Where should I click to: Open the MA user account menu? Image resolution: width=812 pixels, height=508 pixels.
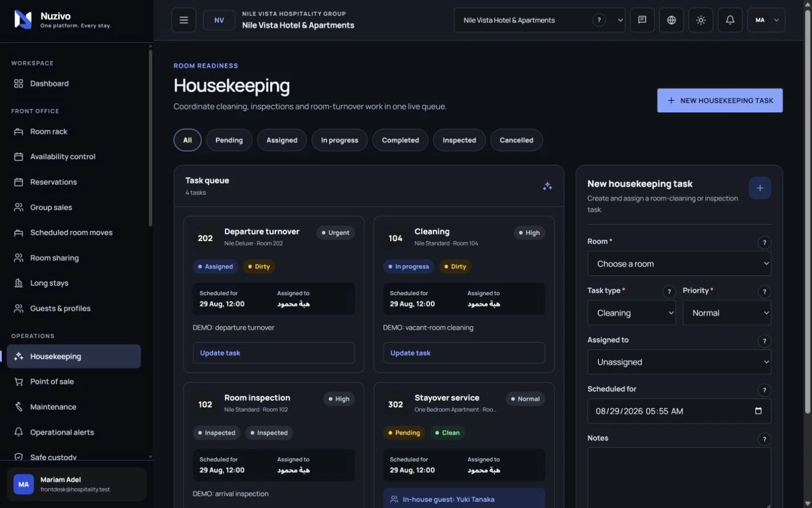(766, 20)
